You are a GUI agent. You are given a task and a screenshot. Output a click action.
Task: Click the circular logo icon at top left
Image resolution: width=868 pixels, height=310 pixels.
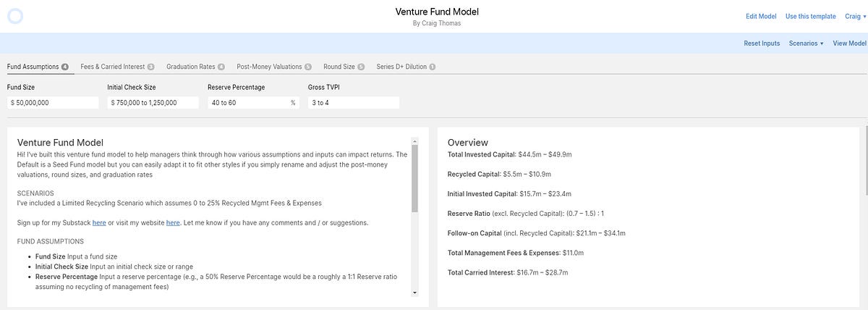point(15,16)
